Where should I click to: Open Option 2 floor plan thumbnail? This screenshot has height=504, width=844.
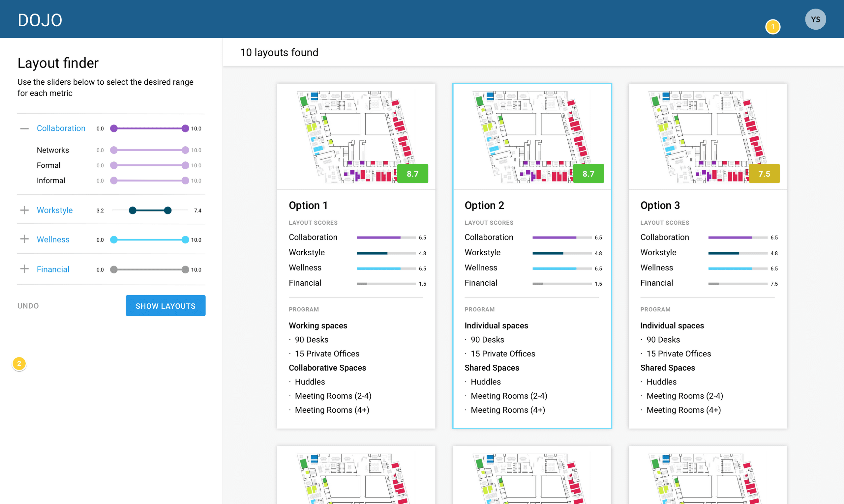(x=532, y=136)
